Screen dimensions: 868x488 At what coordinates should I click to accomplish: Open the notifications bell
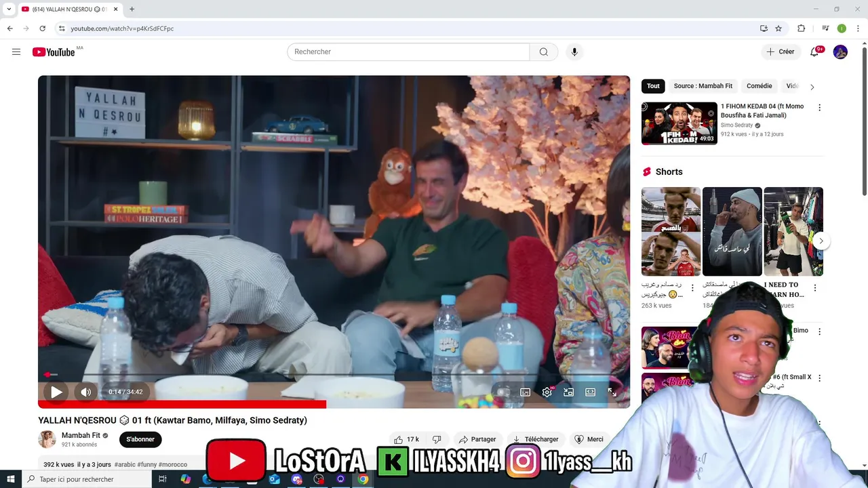pos(814,52)
